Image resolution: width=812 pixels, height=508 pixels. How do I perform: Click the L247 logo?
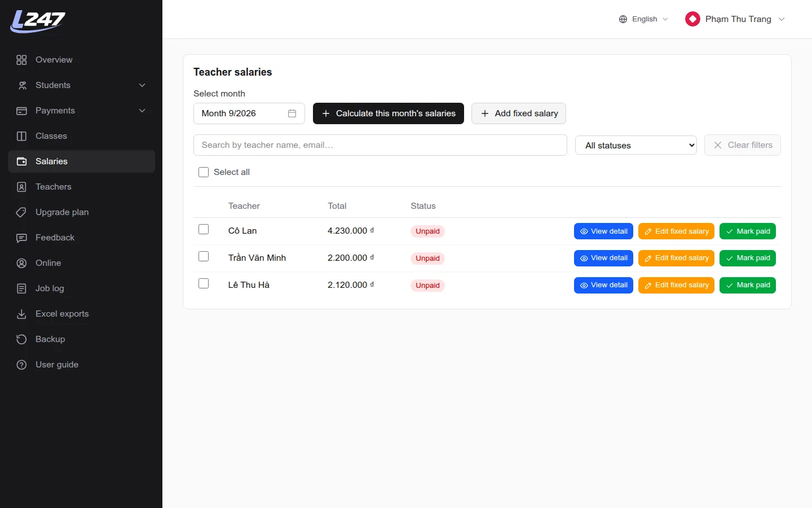38,21
